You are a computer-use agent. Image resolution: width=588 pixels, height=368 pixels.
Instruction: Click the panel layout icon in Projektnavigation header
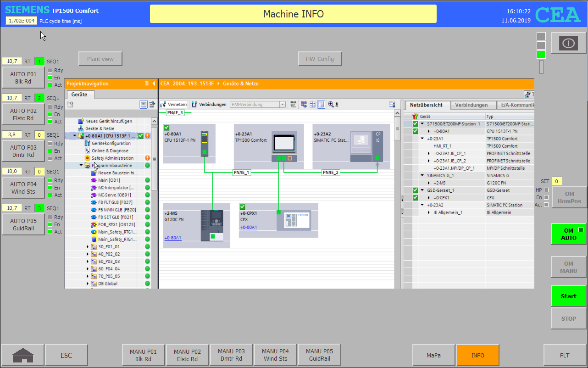(x=147, y=84)
